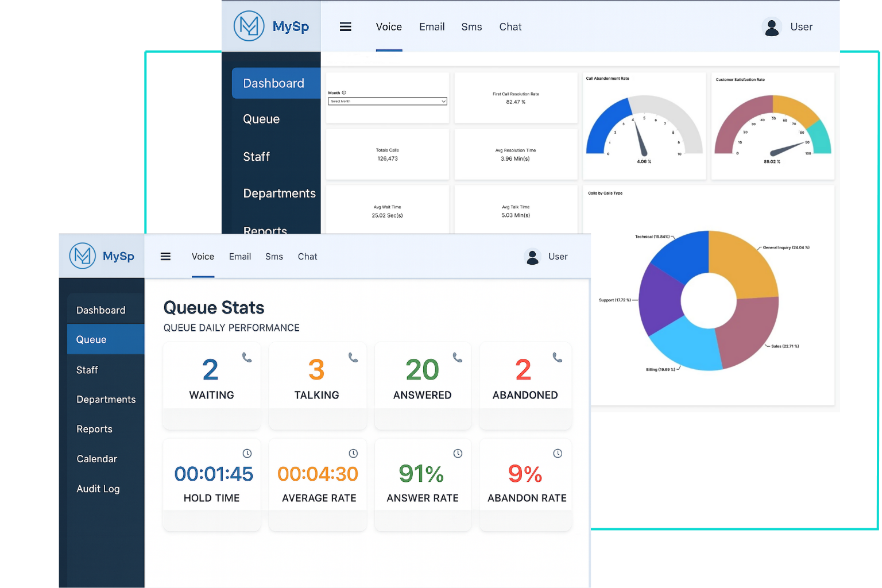Click the Sales segment of the donut chart
This screenshot has height=588, width=882.
click(x=746, y=333)
